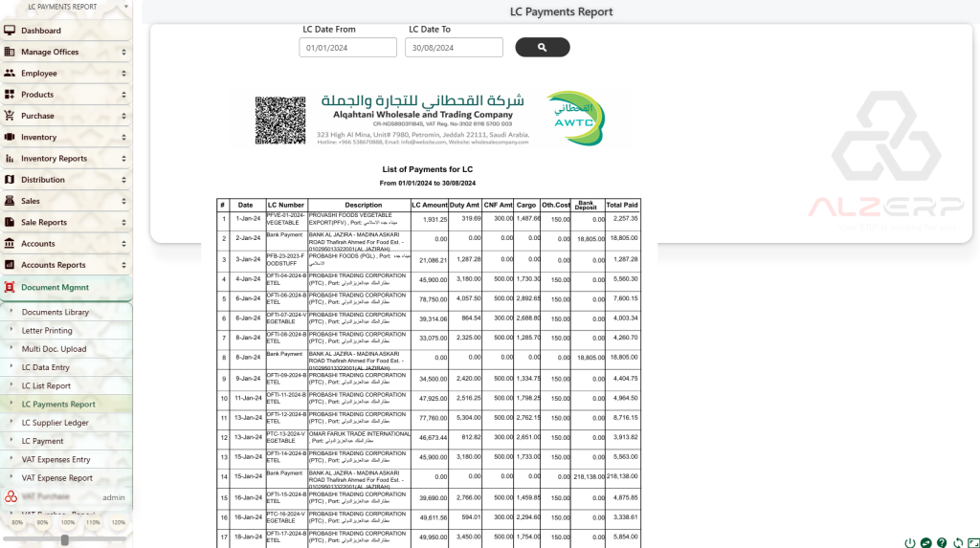
Task: Click the Distribution map icon
Action: (10, 180)
